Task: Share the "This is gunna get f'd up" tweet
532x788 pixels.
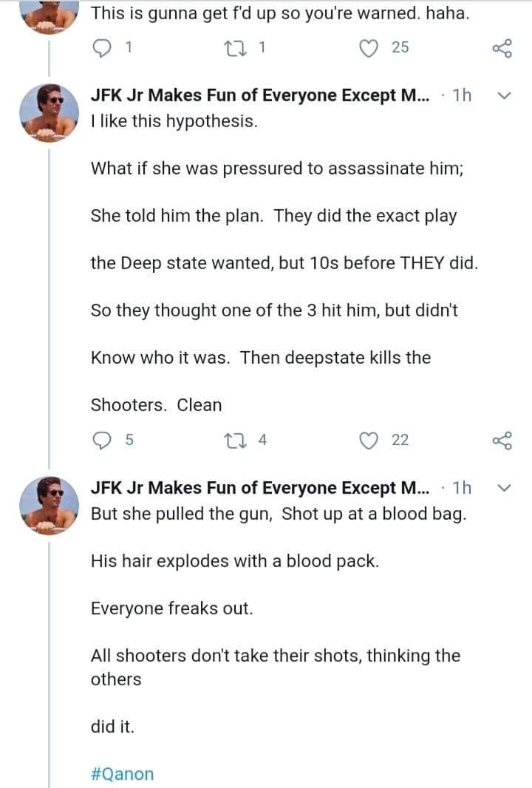Action: coord(501,48)
